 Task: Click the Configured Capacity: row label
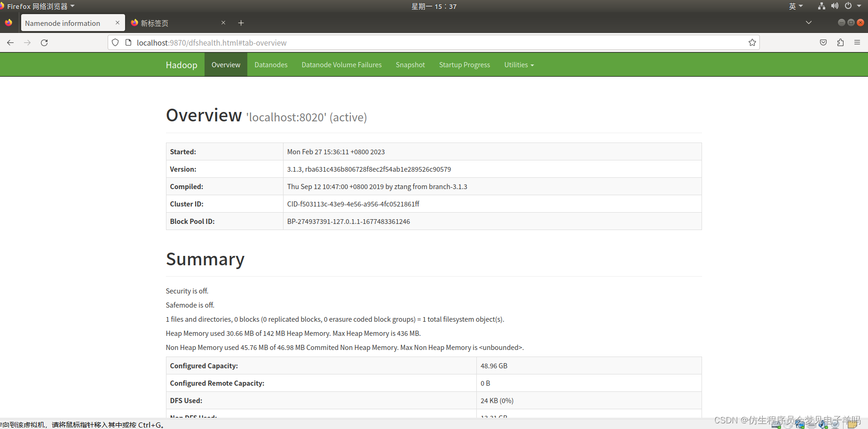tap(204, 366)
